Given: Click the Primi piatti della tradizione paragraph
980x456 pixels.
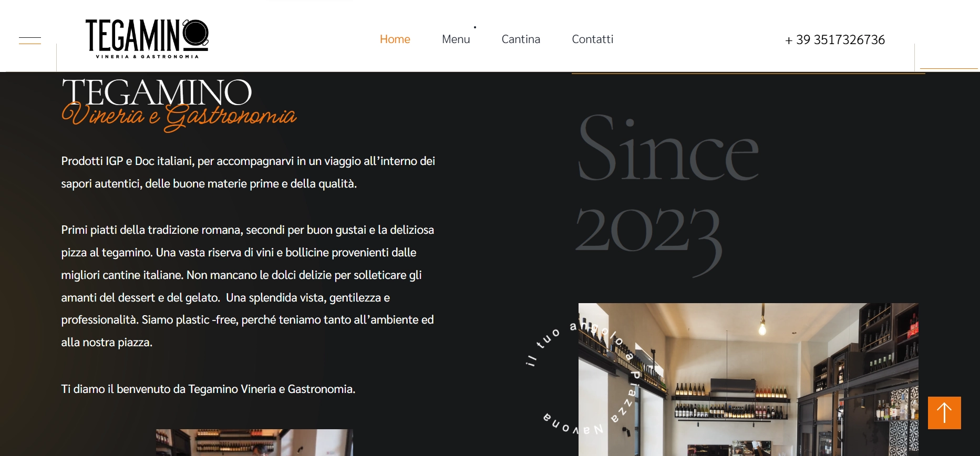Looking at the screenshot, I should click(247, 286).
